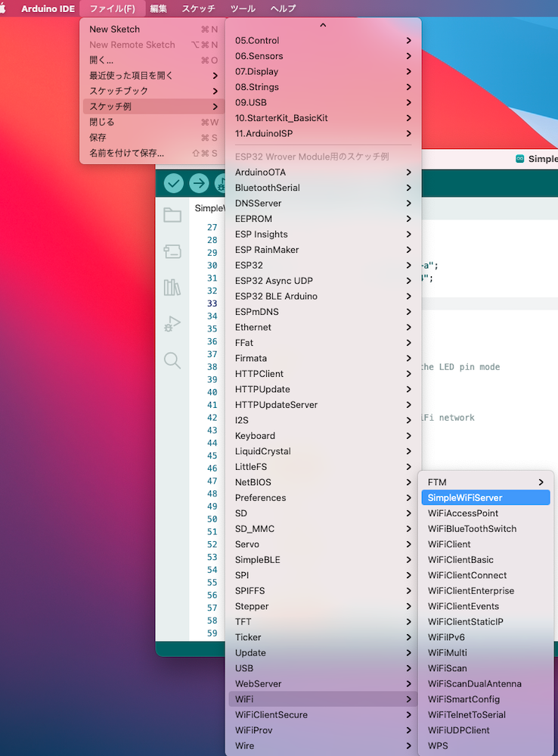Open WiFiClientBasic example

point(485,560)
